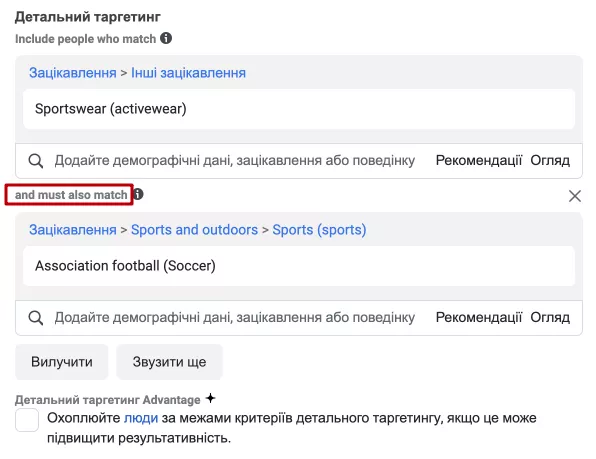The width and height of the screenshot is (596, 459).
Task: Enable the Advantage detailed targeting checkbox
Action: tap(27, 420)
